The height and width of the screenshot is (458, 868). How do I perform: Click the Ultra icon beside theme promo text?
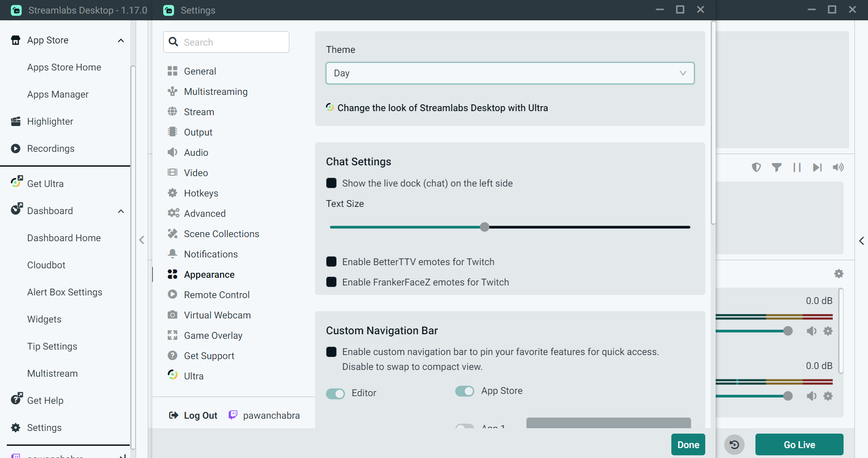point(330,107)
